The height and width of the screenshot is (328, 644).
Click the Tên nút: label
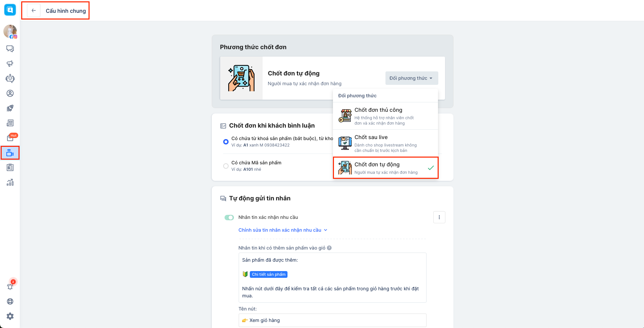click(247, 309)
